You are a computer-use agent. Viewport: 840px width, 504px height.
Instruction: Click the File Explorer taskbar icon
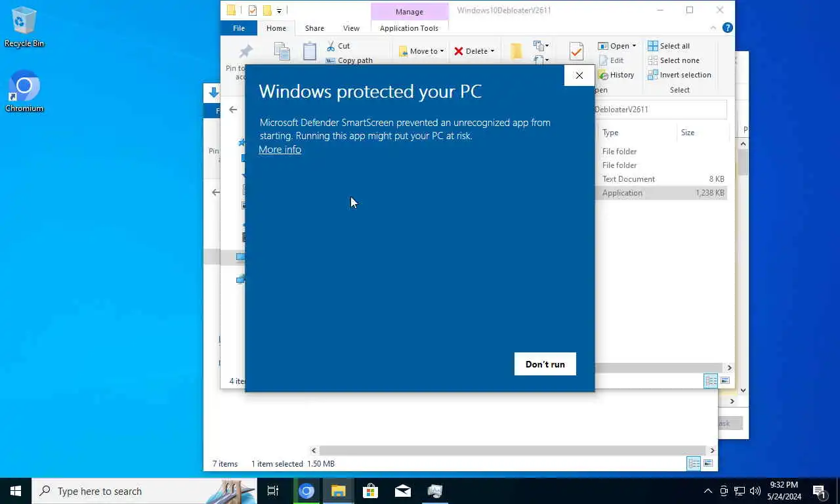338,491
